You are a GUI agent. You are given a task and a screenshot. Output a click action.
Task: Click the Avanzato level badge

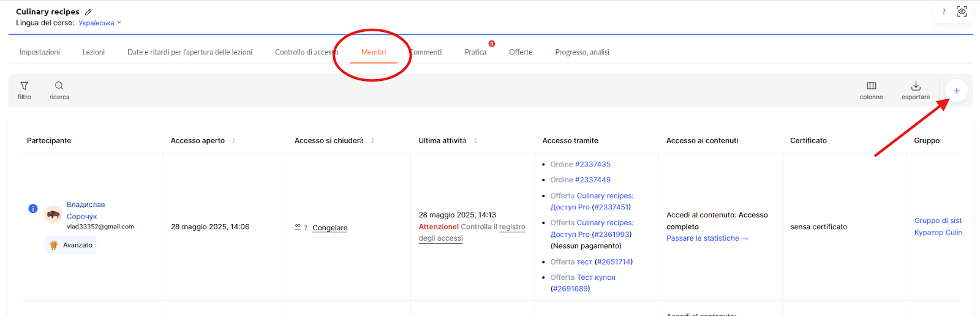[x=71, y=245]
